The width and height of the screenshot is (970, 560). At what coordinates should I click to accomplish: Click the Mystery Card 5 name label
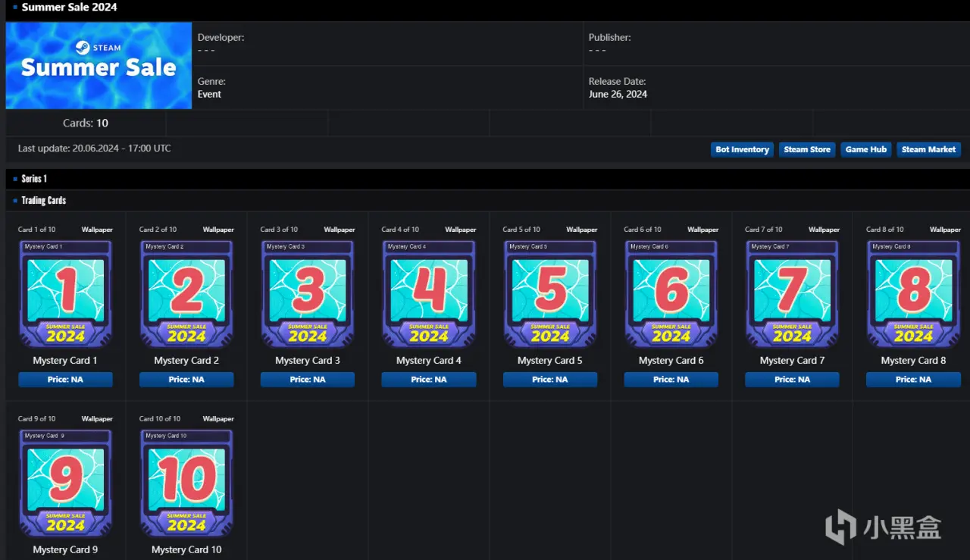550,361
